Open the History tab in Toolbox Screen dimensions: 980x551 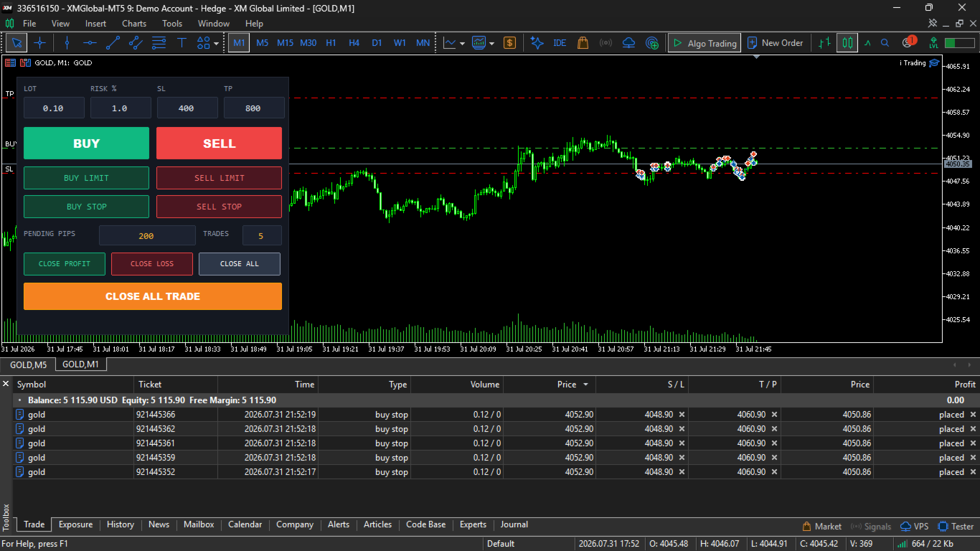coord(121,524)
